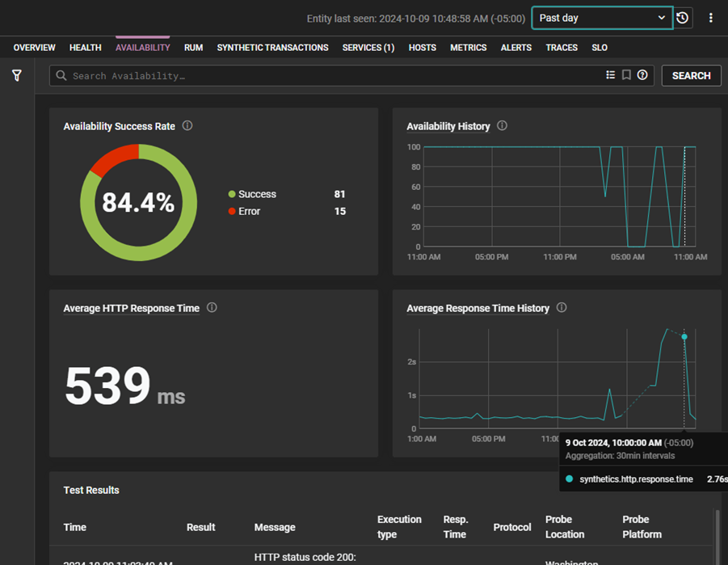
Task: Open the filter panel funnel icon
Action: [17, 75]
